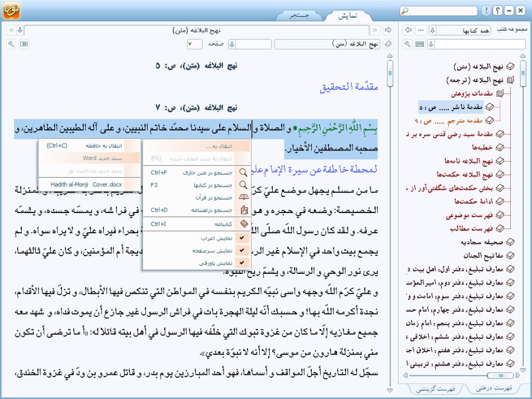Image resolution: width=532 pixels, height=399 pixels.
Task: Click the نهج البلاغه (متن) field in the page toolbar
Action: (328, 44)
